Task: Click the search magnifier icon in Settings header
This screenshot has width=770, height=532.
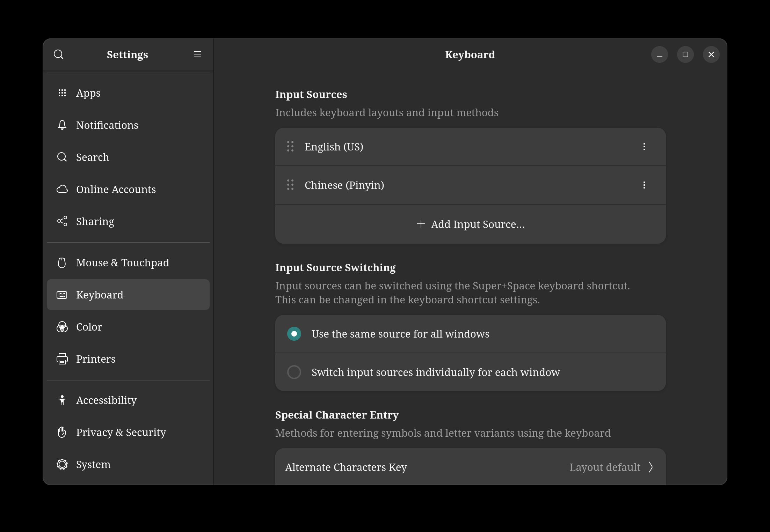Action: 58,54
